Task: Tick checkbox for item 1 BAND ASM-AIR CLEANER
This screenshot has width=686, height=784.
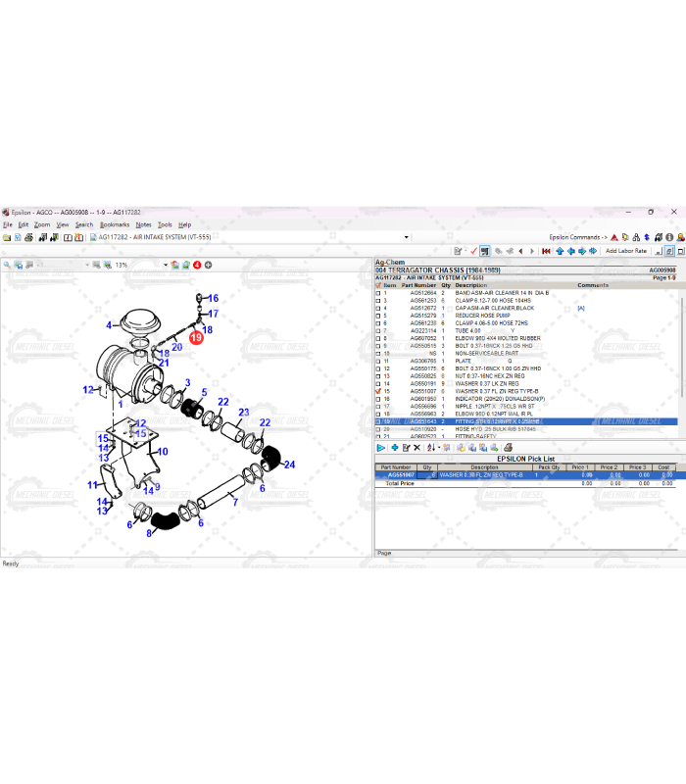Action: 378,293
